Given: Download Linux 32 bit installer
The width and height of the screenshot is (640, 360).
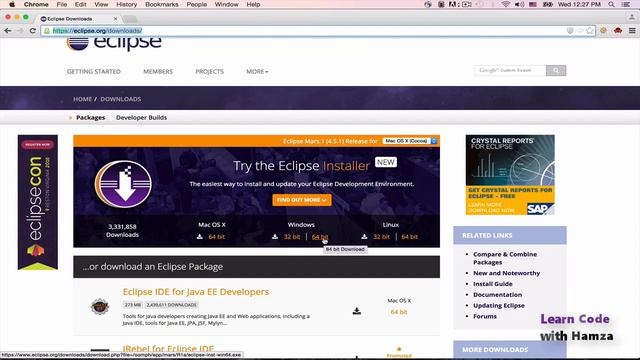Looking at the screenshot, I should [381, 237].
